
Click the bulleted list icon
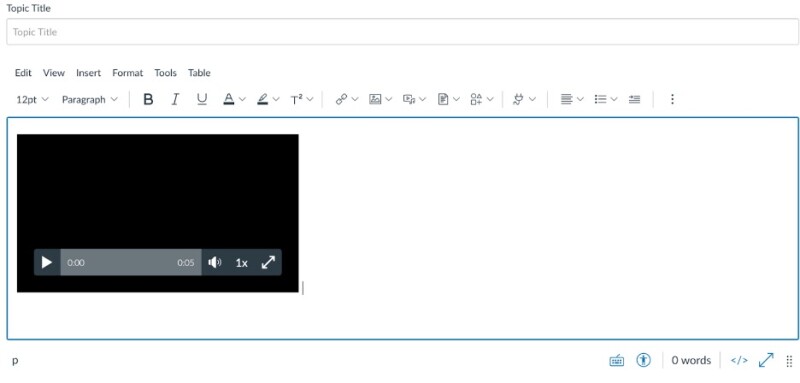(600, 99)
